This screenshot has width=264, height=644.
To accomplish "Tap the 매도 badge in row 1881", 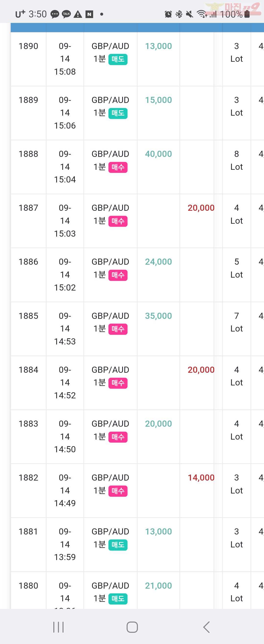I will point(118,545).
